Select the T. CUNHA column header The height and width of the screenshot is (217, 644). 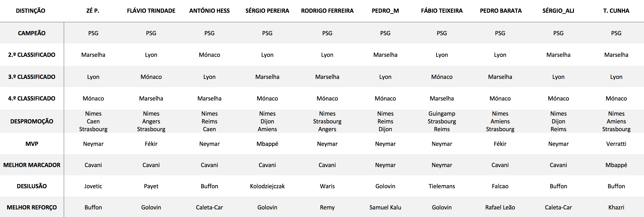click(x=616, y=11)
